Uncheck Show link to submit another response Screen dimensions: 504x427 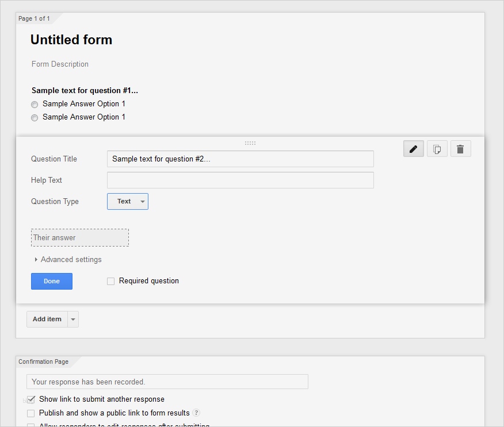point(31,399)
